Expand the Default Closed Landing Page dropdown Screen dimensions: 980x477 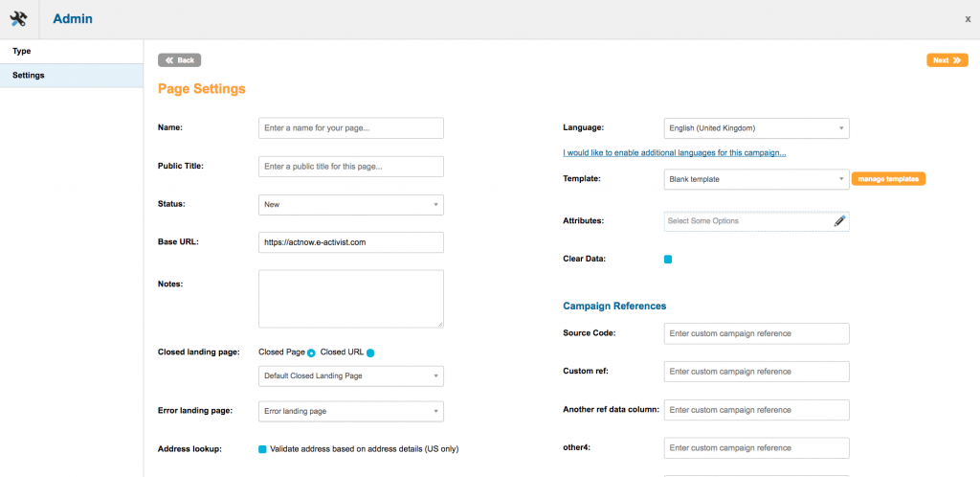click(x=351, y=376)
